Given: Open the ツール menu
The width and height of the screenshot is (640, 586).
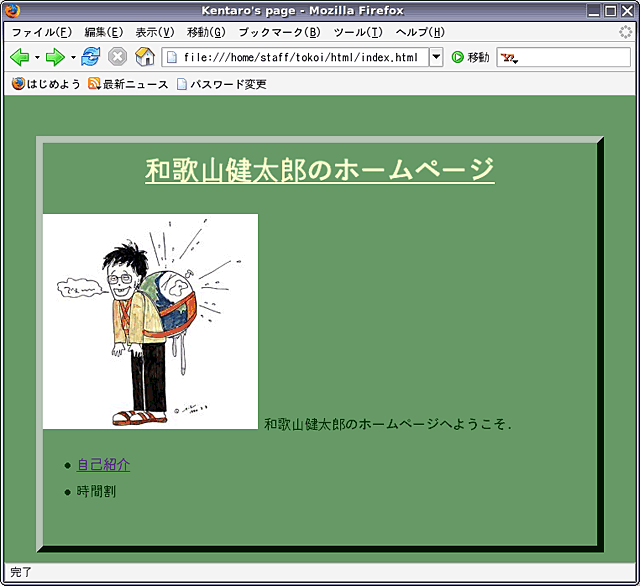Looking at the screenshot, I should 357,32.
